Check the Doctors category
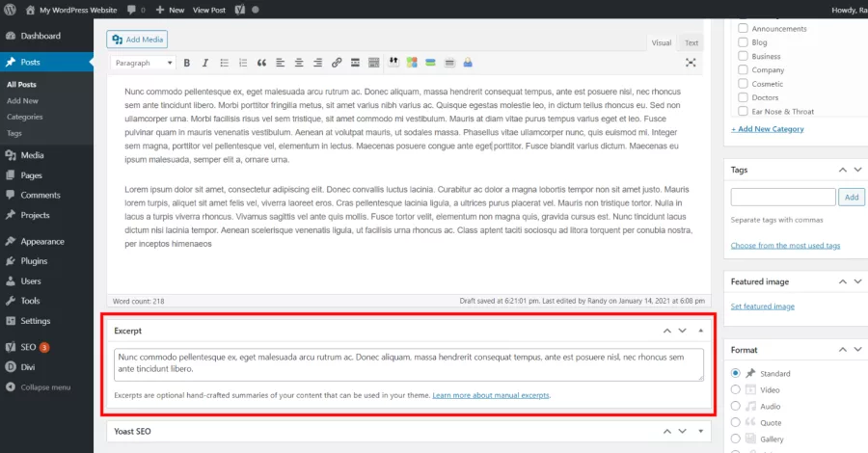 click(743, 97)
